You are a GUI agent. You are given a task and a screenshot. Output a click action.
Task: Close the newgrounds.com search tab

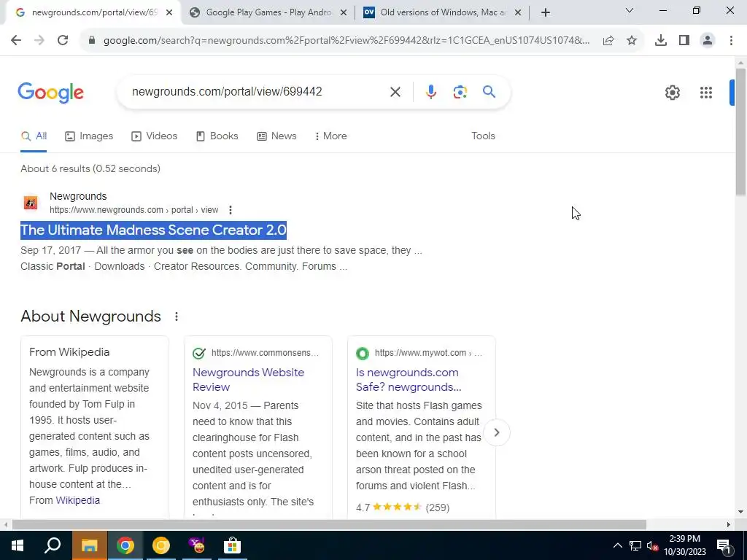point(169,13)
